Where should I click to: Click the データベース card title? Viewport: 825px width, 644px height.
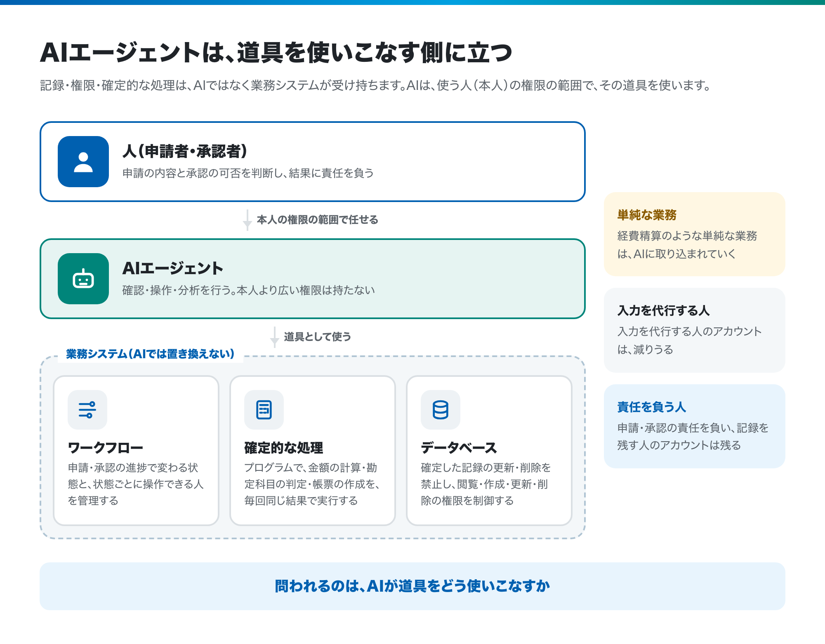[459, 448]
